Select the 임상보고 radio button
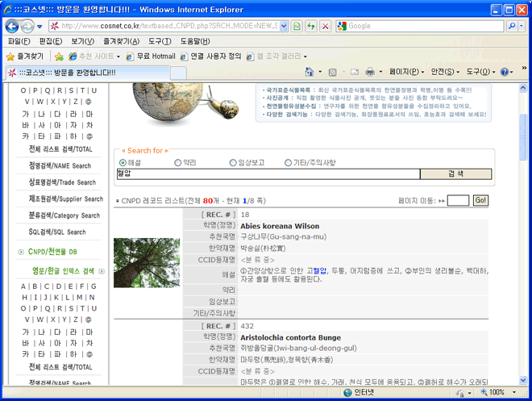The width and height of the screenshot is (532, 401). 233,163
